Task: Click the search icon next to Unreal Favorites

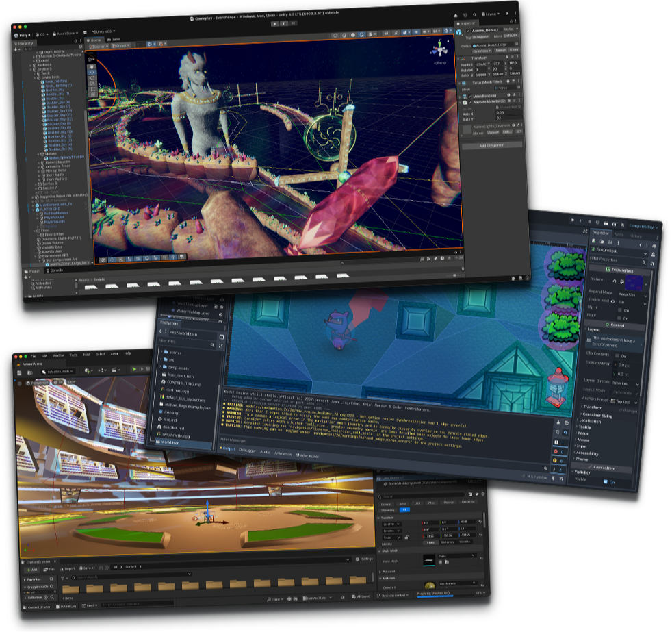Action: 51,579
